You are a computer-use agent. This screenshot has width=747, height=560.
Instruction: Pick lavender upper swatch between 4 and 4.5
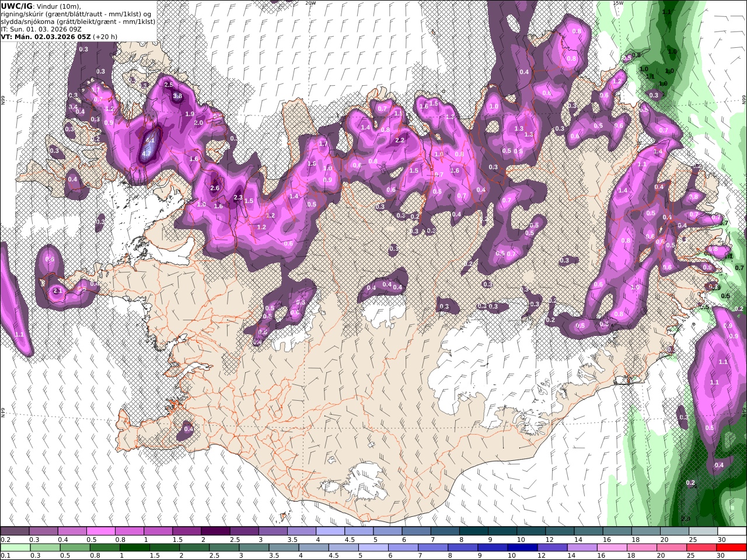(x=330, y=531)
